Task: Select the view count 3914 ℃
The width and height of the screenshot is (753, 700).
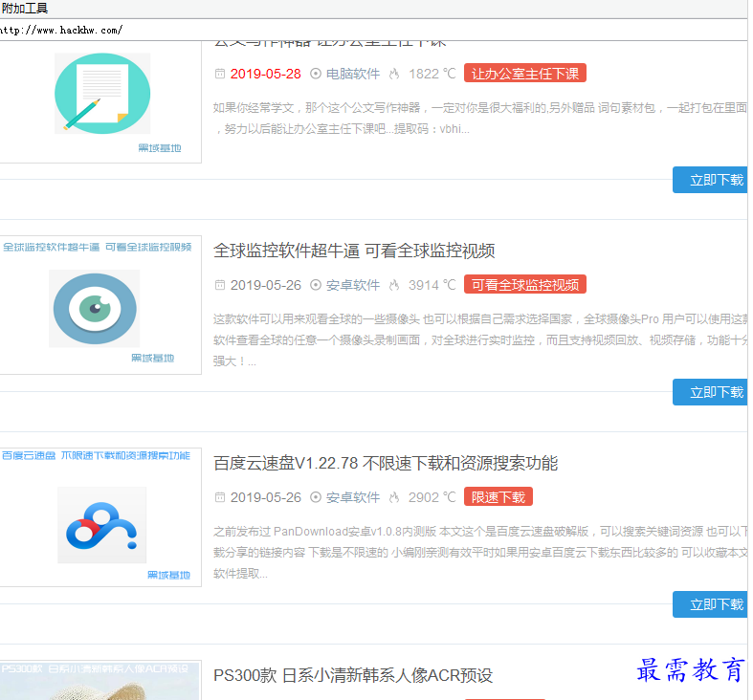Action: coord(432,285)
